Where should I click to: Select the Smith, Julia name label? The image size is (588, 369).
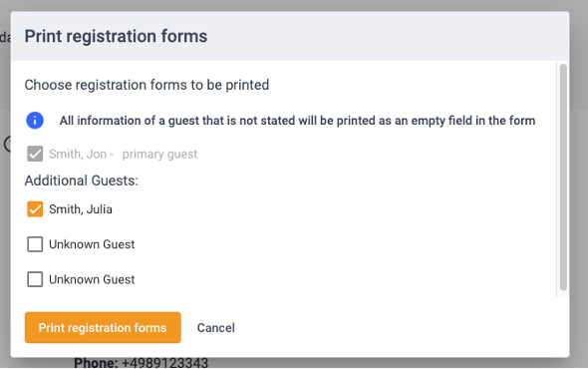pos(81,209)
